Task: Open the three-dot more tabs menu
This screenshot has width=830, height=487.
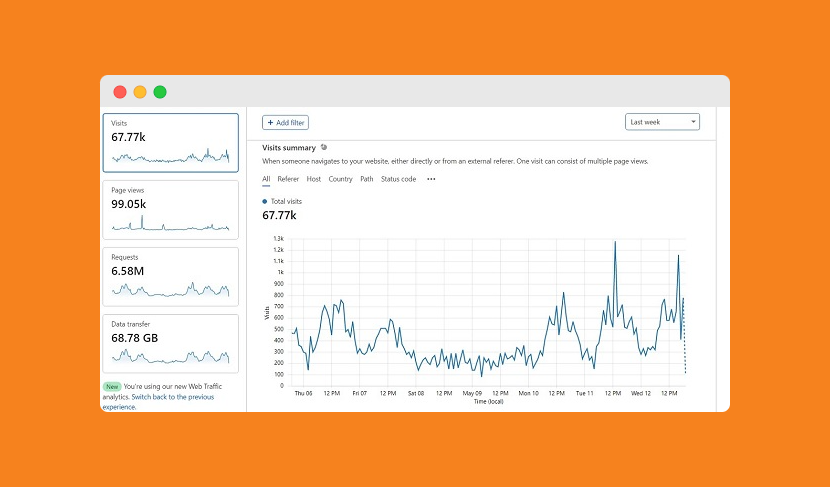Action: 431,179
